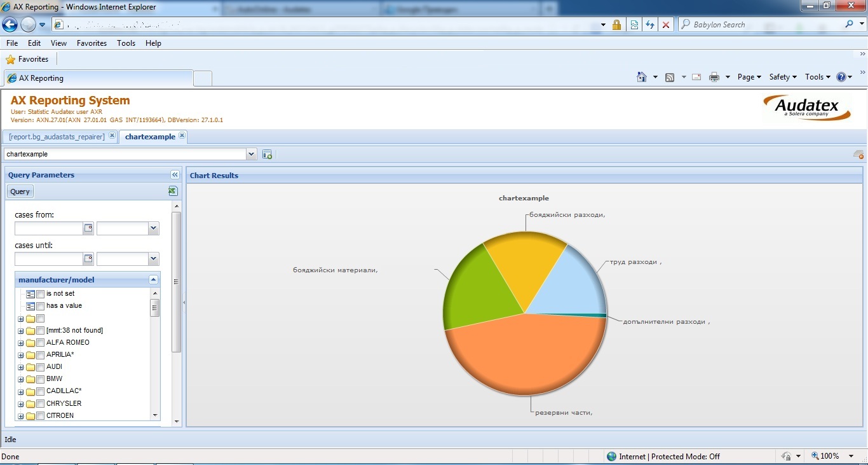Expand the CITROEN tree node
Viewport: 868px width, 465px height.
click(21, 417)
